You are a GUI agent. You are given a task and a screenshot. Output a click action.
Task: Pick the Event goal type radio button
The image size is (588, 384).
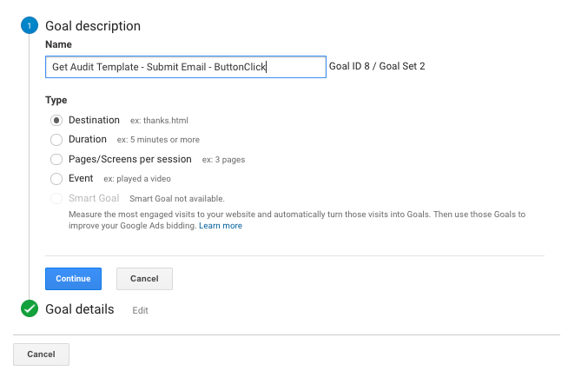[x=56, y=179]
